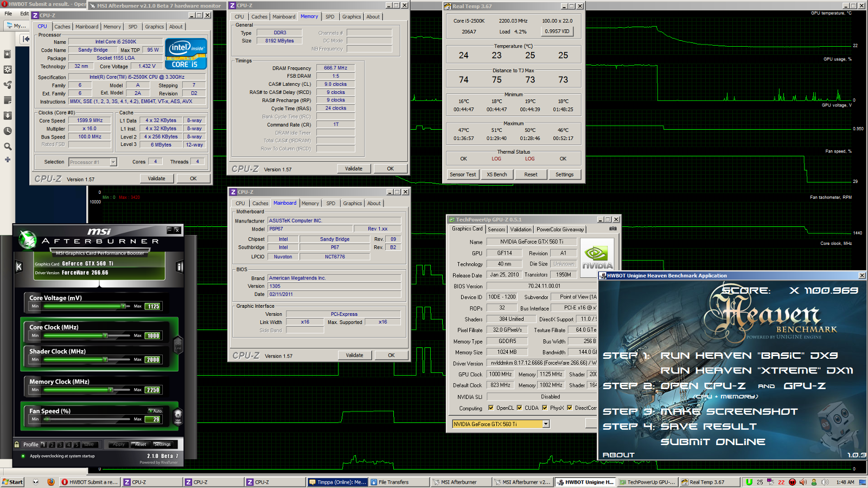Click the Fan Speed 29 value field
868x488 pixels.
coord(153,419)
